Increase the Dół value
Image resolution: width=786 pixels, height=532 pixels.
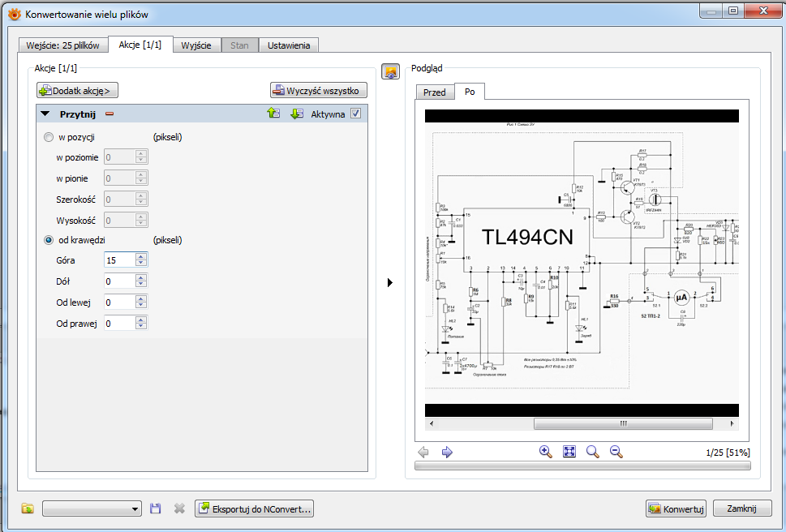(141, 277)
